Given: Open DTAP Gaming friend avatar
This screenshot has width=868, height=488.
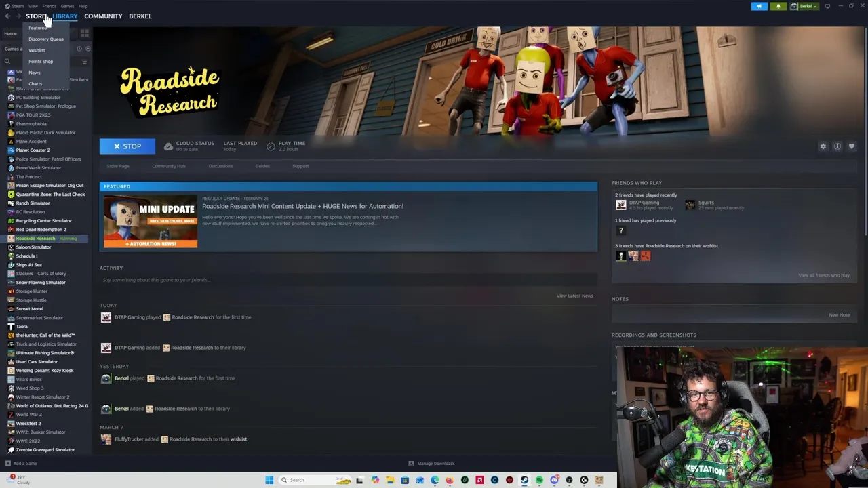Looking at the screenshot, I should (620, 205).
